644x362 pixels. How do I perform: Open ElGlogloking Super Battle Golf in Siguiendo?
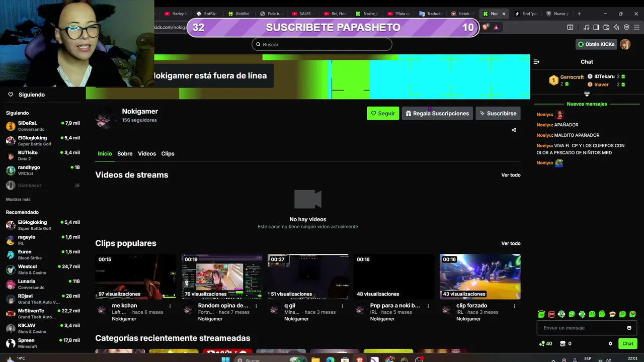tap(43, 141)
